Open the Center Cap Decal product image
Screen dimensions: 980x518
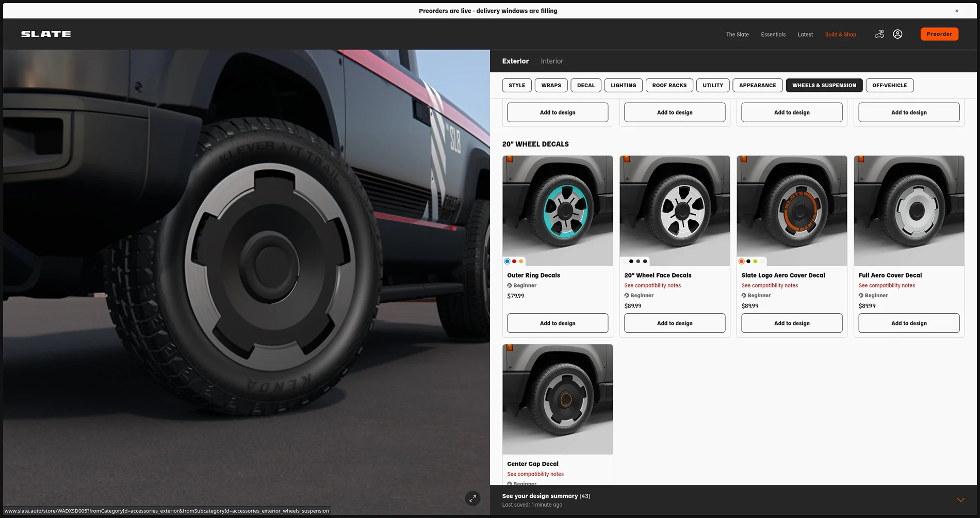pyautogui.click(x=558, y=399)
